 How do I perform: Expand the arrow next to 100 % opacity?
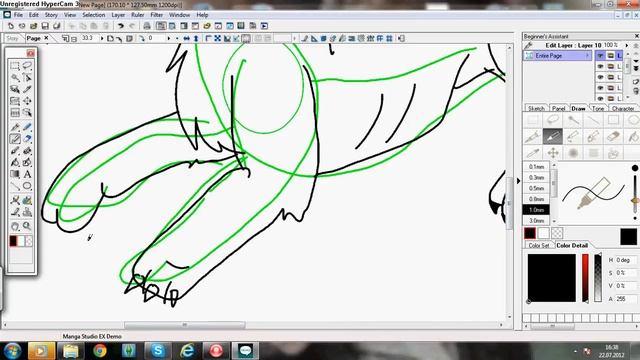tap(627, 45)
